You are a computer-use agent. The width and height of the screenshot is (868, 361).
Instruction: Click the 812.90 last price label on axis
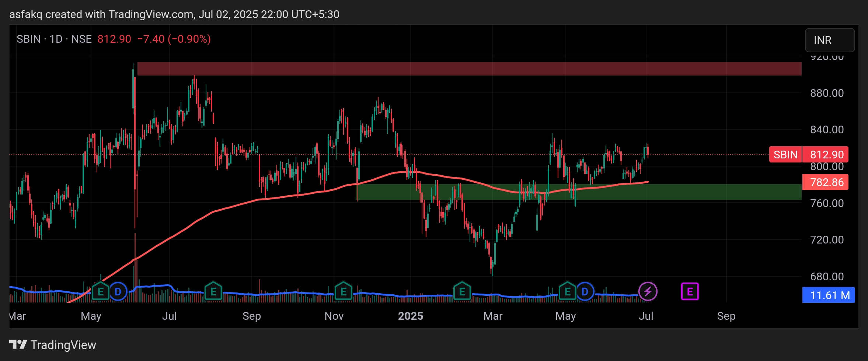[825, 154]
